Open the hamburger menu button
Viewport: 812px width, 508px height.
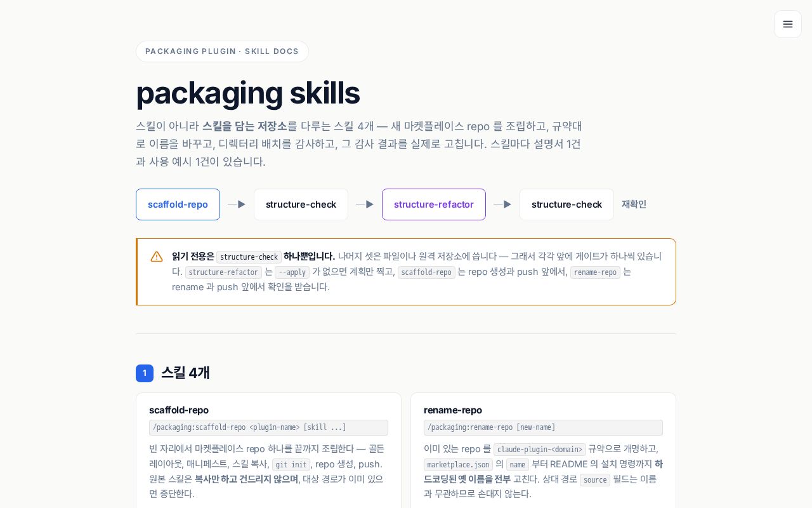click(x=788, y=24)
